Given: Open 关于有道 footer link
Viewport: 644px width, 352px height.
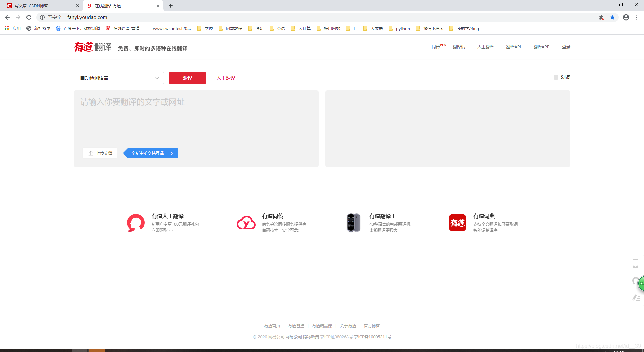Looking at the screenshot, I should [x=348, y=326].
